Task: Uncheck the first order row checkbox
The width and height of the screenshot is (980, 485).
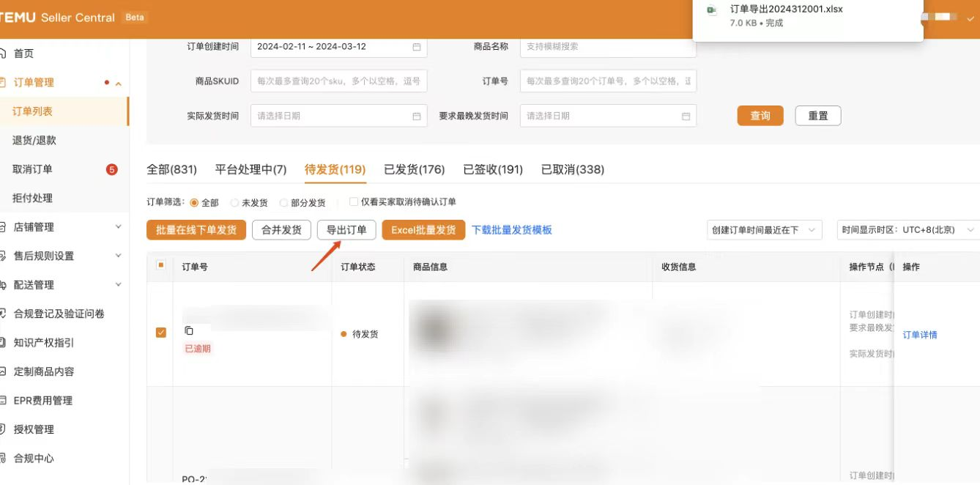Action: tap(161, 333)
